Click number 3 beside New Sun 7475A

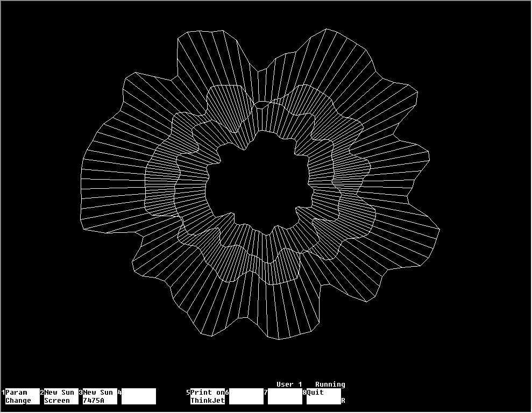[81, 393]
